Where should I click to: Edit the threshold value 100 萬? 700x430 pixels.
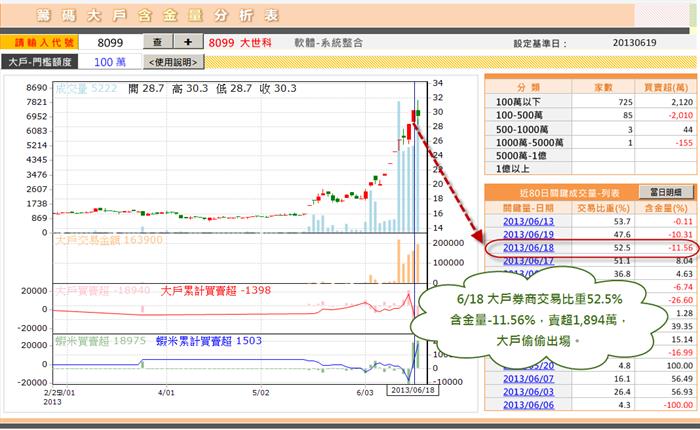pos(110,62)
